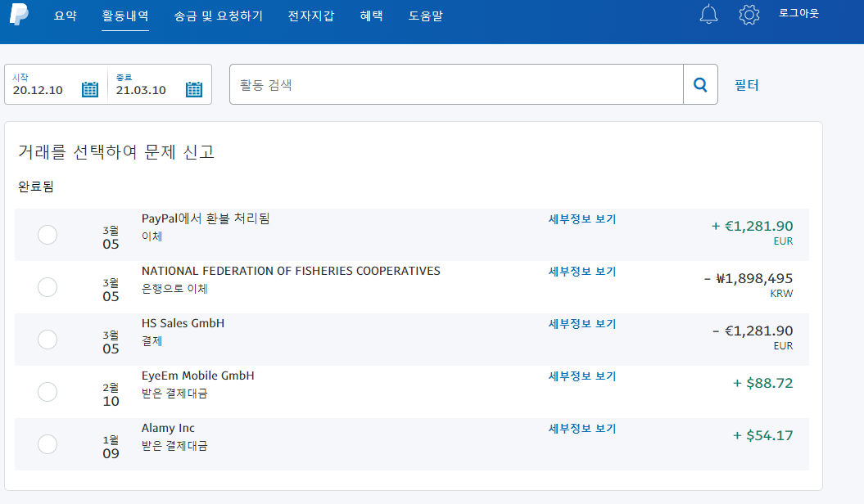
Task: View details for EyeEm Mobile GmbH
Action: click(x=582, y=376)
